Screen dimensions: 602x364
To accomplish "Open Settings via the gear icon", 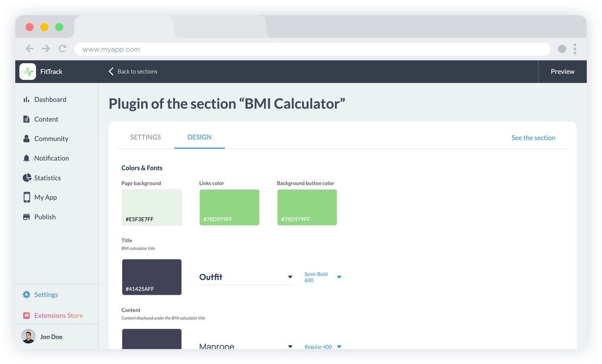I will [x=26, y=295].
